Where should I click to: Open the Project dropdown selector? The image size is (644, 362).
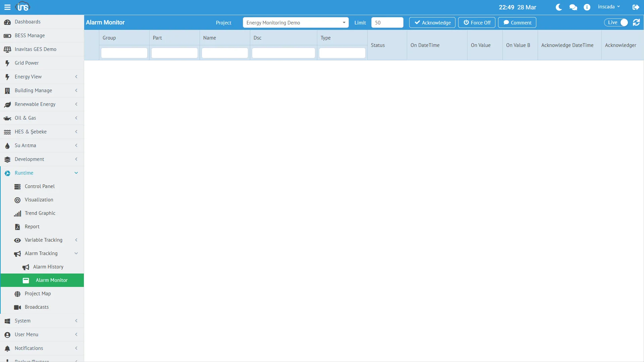(296, 22)
